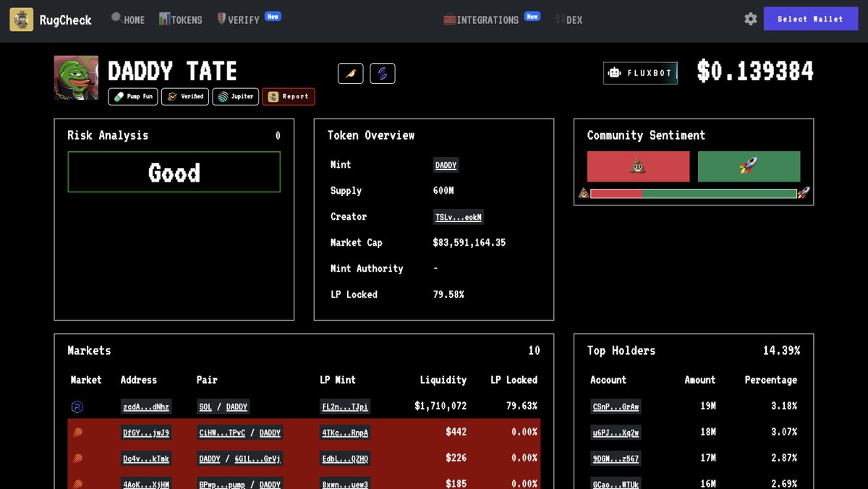Open top holder account GCao...WTUk
This screenshot has width=868, height=489.
pyautogui.click(x=616, y=484)
